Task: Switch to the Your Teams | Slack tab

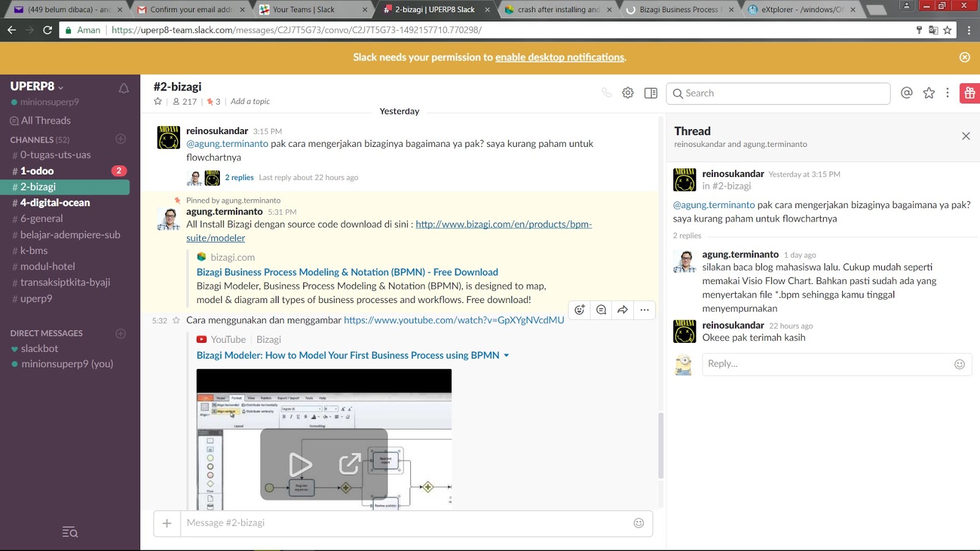Action: point(312,9)
